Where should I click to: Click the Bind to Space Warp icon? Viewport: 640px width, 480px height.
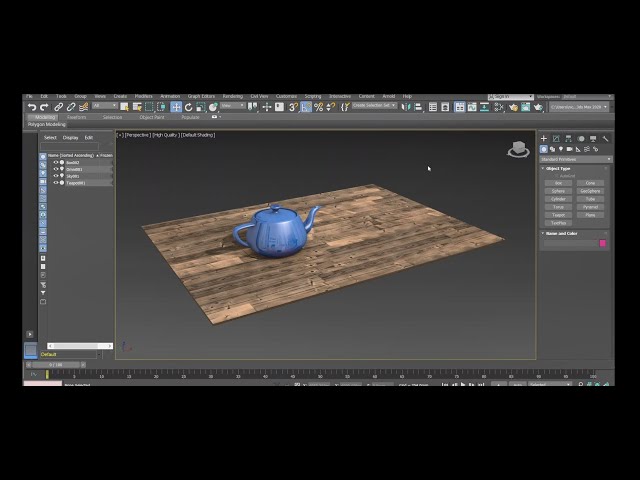pos(83,107)
